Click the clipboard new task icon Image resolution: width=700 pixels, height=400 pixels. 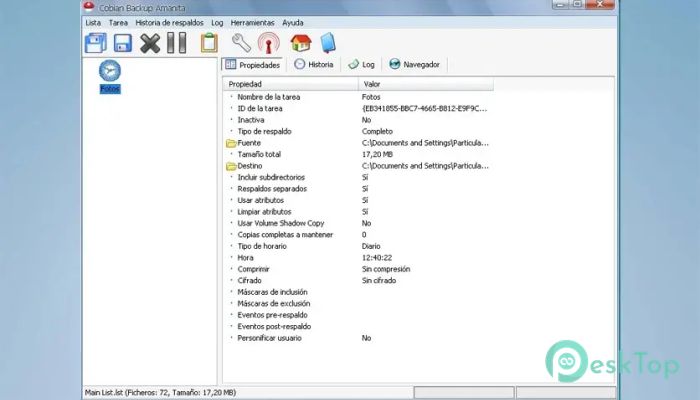(209, 43)
